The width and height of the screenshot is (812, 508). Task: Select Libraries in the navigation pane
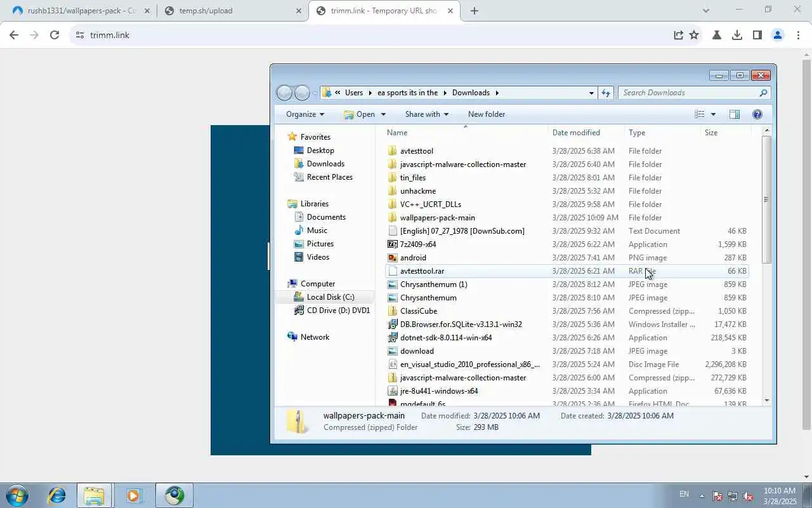pyautogui.click(x=315, y=204)
